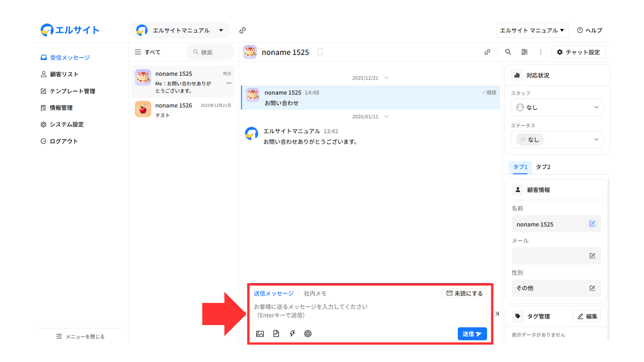Switch to the タブ2 tab

543,167
